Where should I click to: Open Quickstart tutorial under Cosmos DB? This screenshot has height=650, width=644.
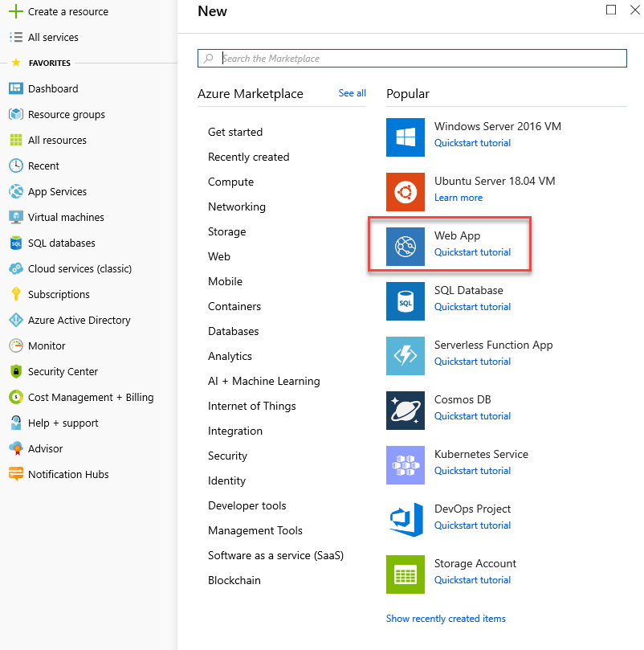[472, 416]
